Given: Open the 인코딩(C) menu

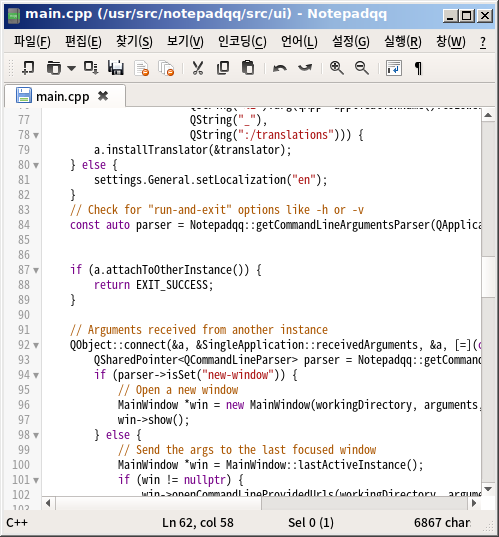Looking at the screenshot, I should (242, 42).
